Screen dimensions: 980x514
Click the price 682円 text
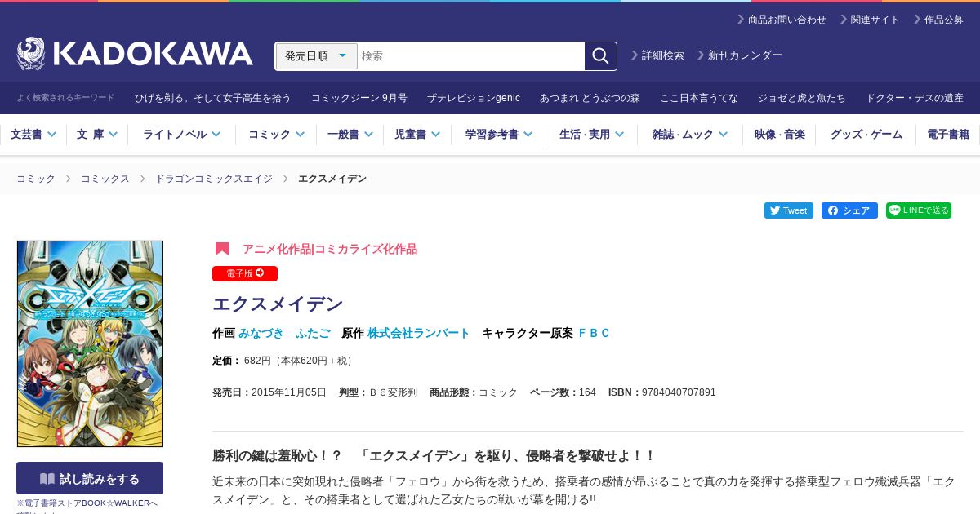(x=258, y=361)
